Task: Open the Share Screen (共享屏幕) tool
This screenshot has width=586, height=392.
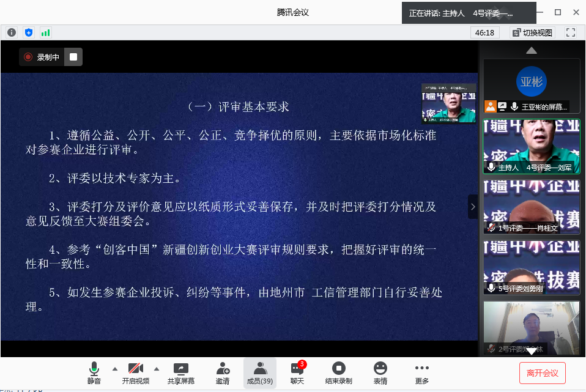Action: 181,373
